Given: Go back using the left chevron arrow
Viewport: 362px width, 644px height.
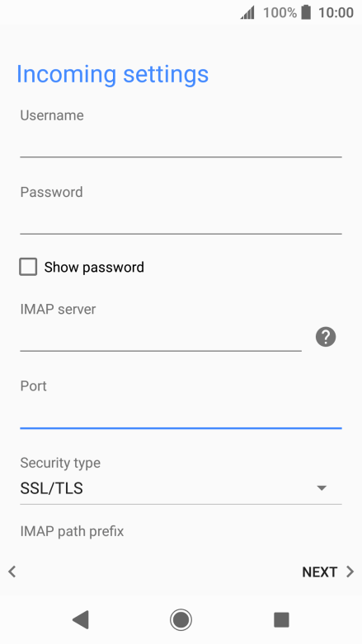Looking at the screenshot, I should point(12,572).
